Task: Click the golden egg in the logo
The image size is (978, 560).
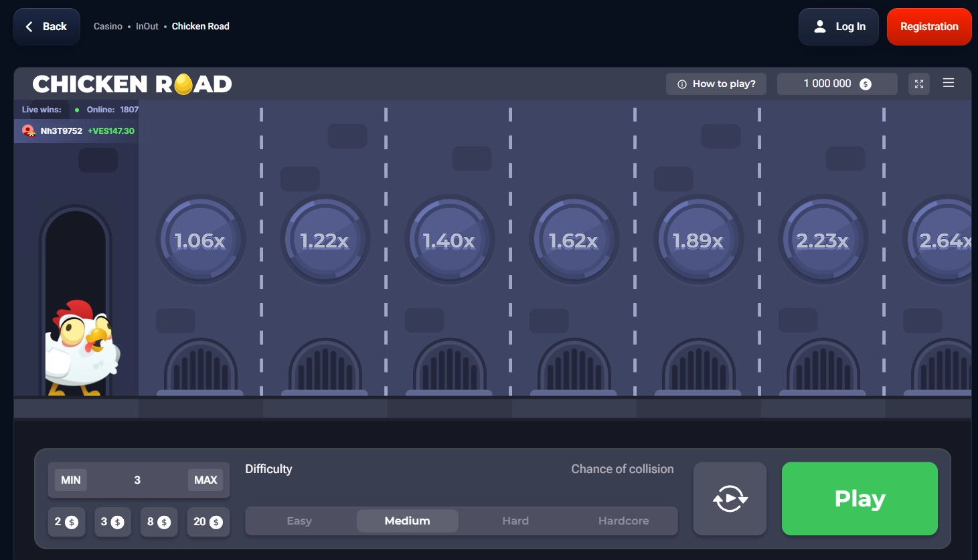Action: coord(183,84)
